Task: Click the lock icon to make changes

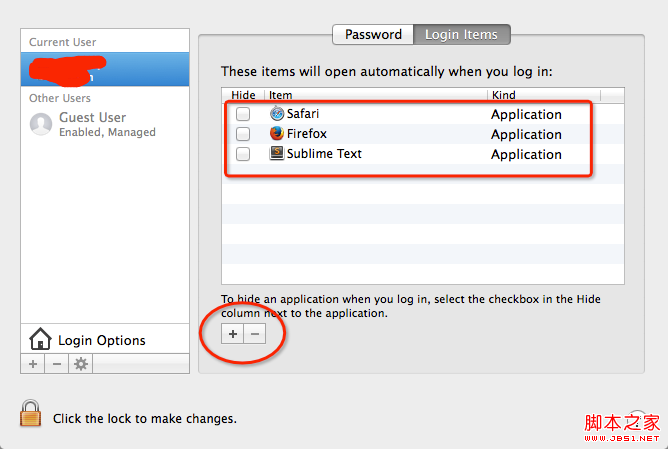Action: [31, 415]
